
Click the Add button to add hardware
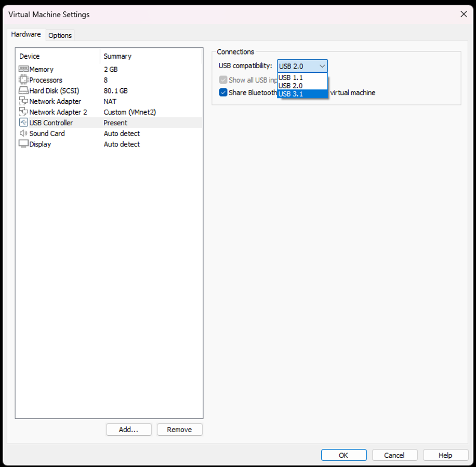tap(128, 430)
